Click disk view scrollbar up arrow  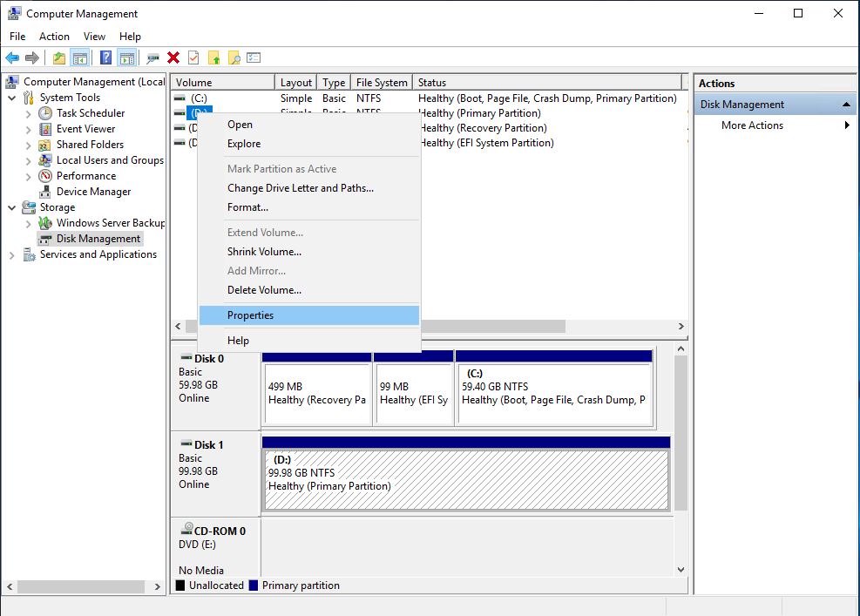pos(681,349)
